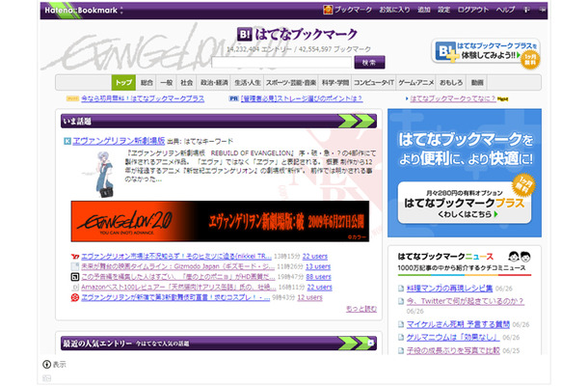
Task: Click the PR icon before the ストレージ link
Action: pyautogui.click(x=234, y=98)
